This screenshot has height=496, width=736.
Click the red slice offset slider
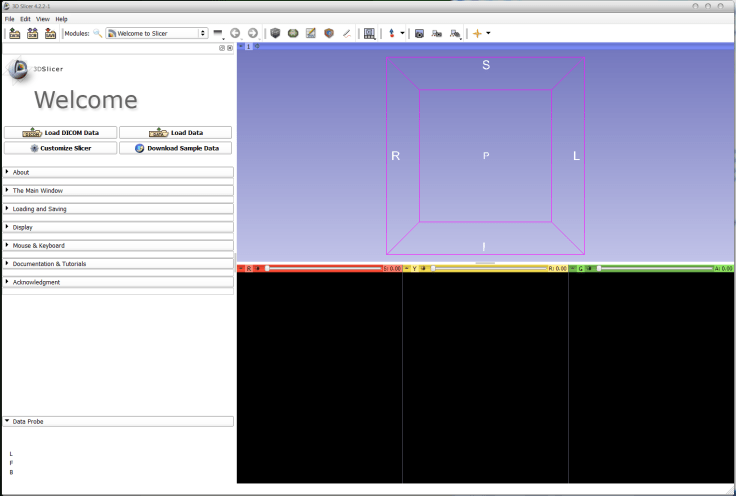(x=323, y=268)
